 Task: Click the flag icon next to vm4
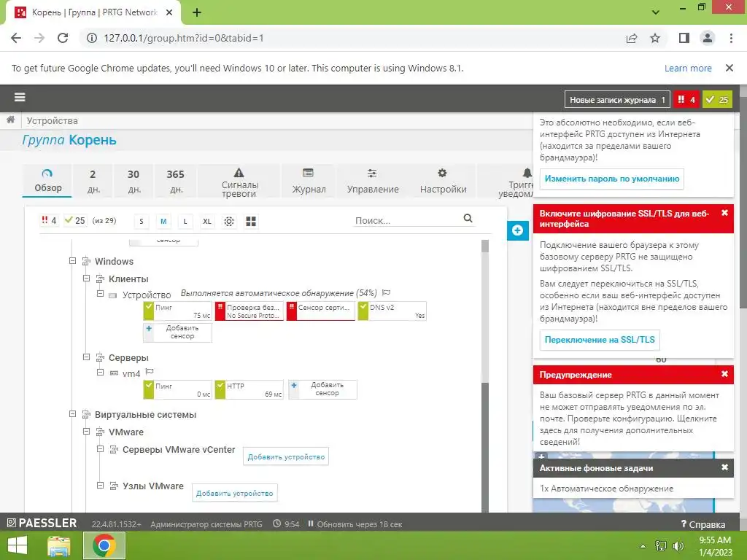click(150, 371)
